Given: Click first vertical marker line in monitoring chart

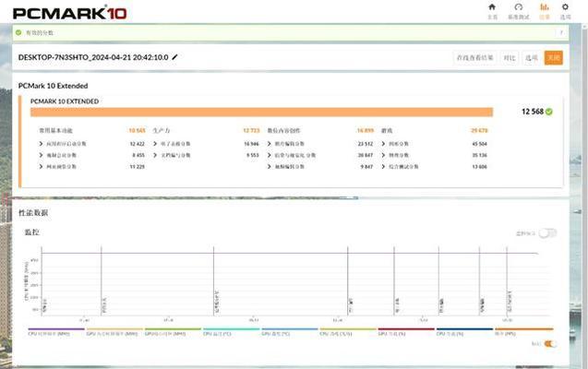Looking at the screenshot, I should [42, 281].
